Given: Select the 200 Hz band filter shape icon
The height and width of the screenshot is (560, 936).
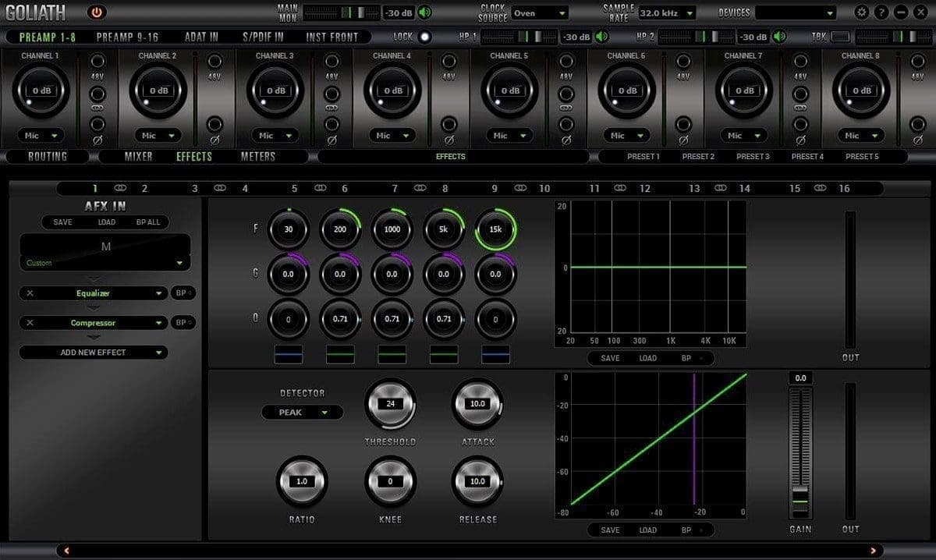Looking at the screenshot, I should click(x=340, y=354).
